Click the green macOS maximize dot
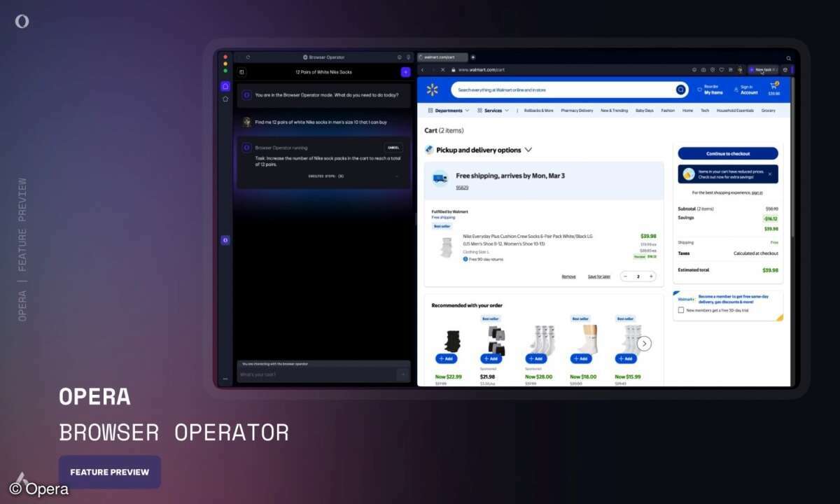840x504 pixels. pos(225,71)
